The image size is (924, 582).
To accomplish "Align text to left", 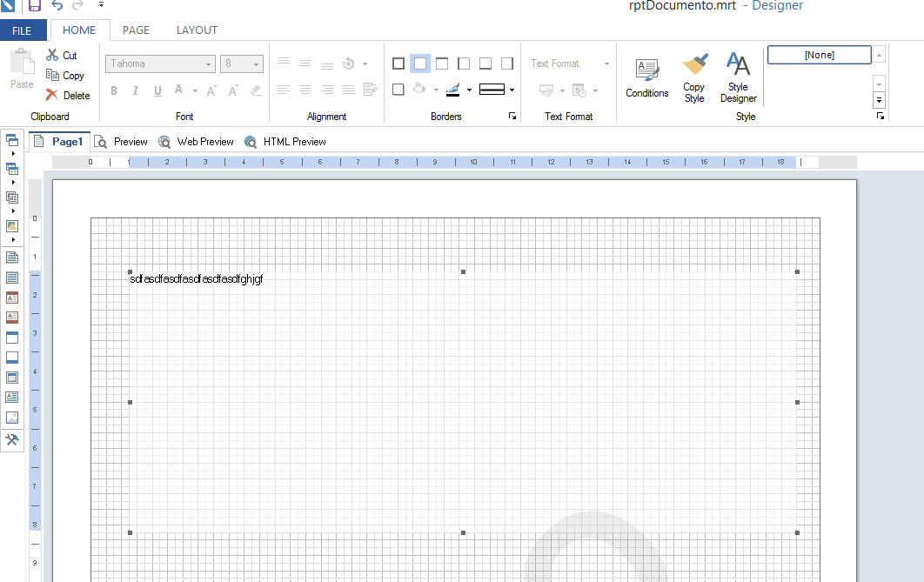I will coord(284,90).
